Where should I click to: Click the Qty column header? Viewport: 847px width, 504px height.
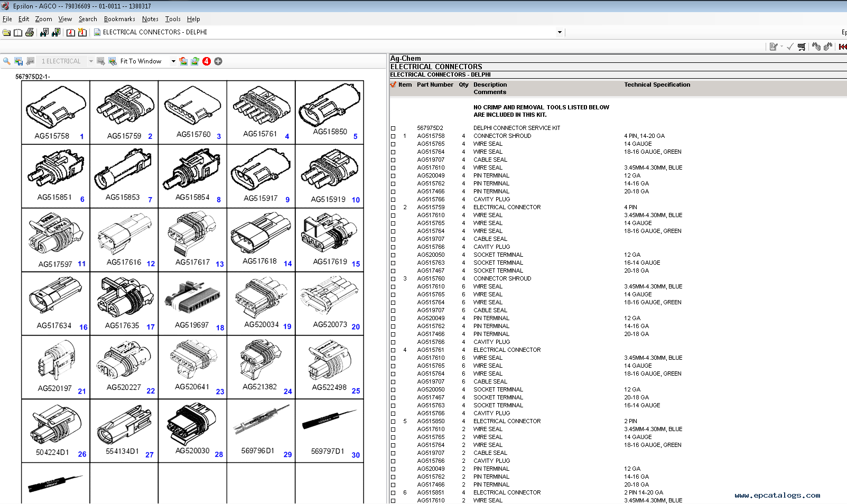pyautogui.click(x=463, y=85)
